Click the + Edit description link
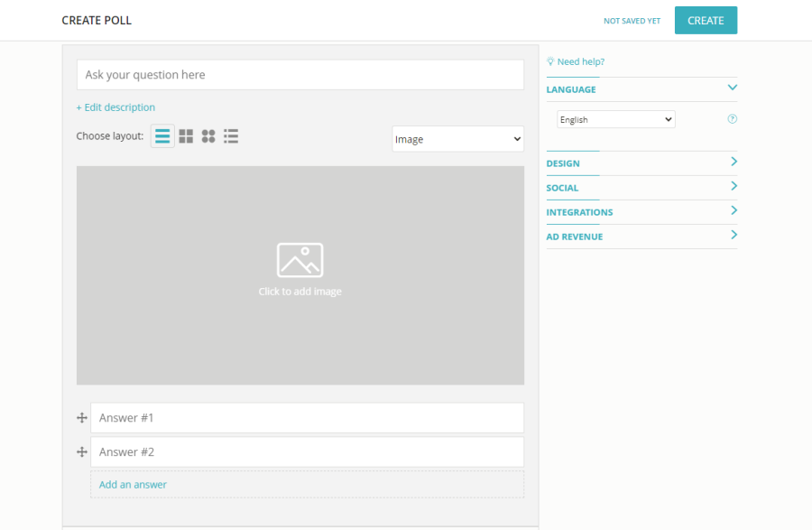812x530 pixels. point(115,107)
